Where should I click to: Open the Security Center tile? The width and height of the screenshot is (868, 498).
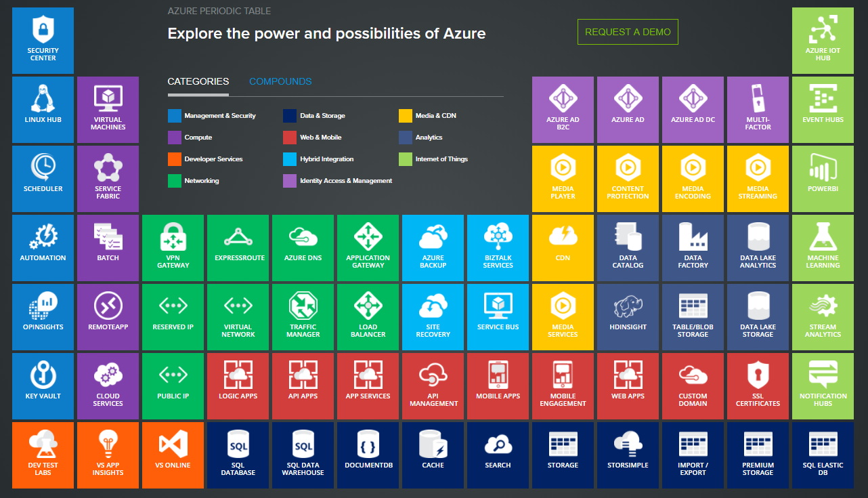point(43,40)
